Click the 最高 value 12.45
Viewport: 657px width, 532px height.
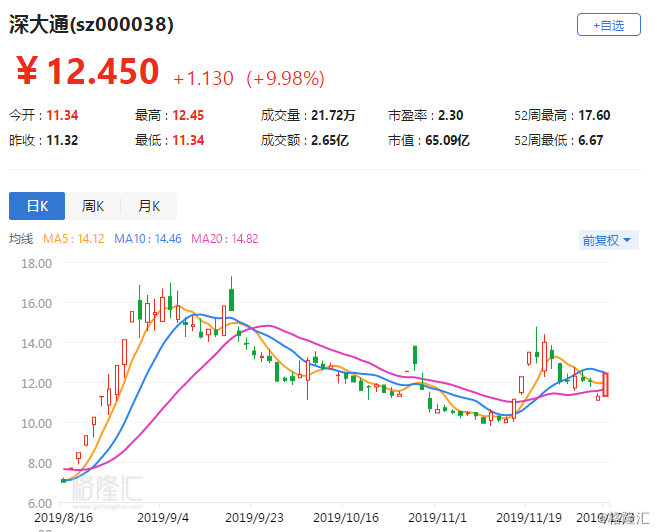[188, 115]
